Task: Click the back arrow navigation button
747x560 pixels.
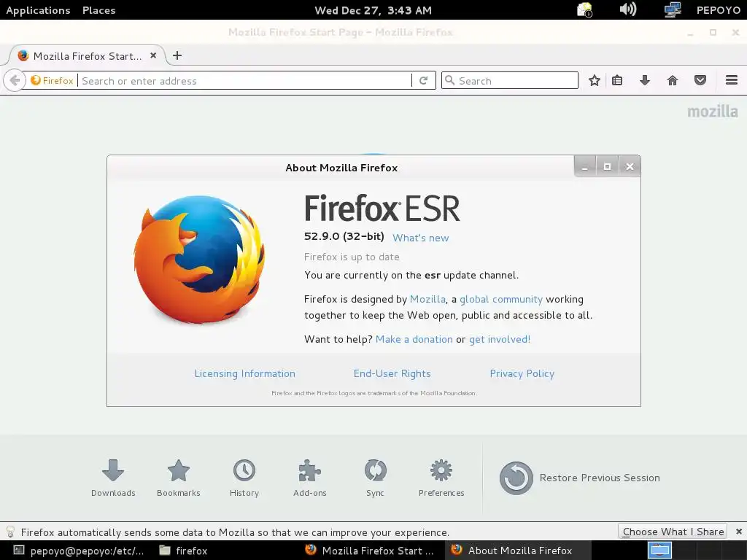Action: coord(15,80)
